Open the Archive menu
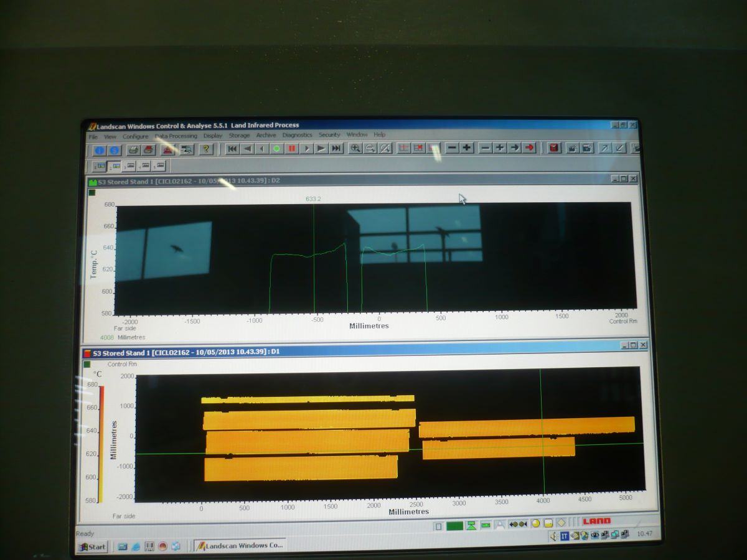The height and width of the screenshot is (560, 747). pyautogui.click(x=266, y=135)
